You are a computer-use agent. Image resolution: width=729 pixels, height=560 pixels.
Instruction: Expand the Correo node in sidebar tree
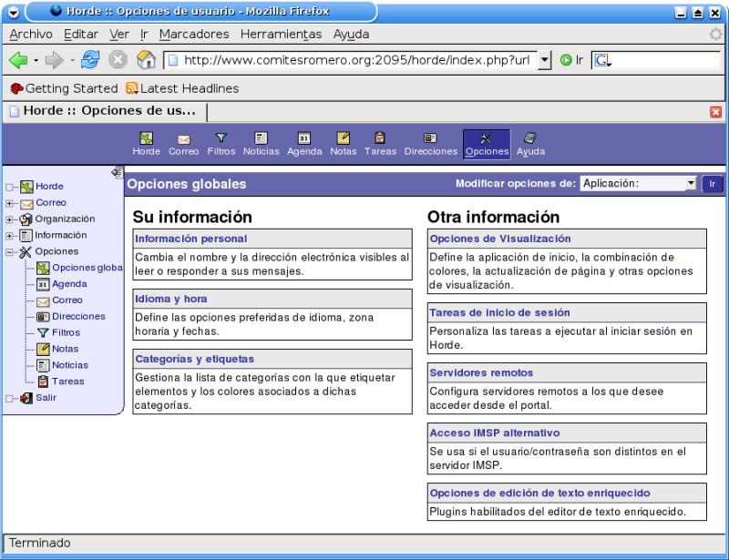[9, 203]
